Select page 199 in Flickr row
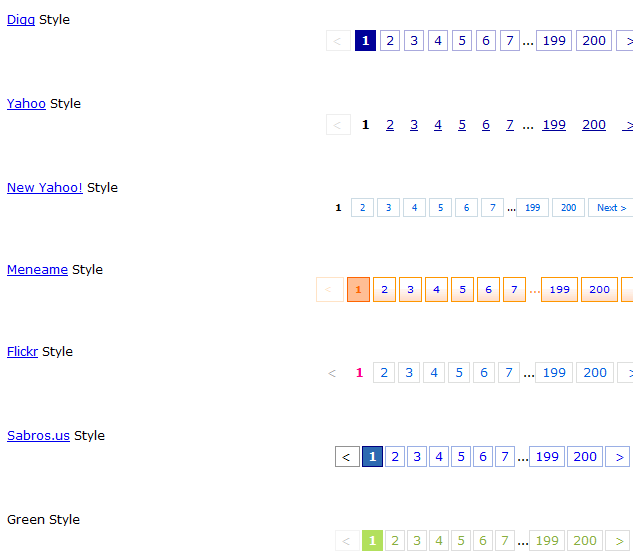Viewport: 633px width, 560px height. (554, 373)
